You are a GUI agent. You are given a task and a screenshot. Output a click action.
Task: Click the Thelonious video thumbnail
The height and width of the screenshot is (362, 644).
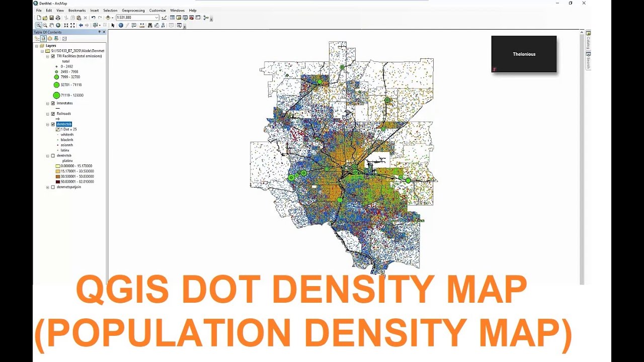pyautogui.click(x=524, y=54)
